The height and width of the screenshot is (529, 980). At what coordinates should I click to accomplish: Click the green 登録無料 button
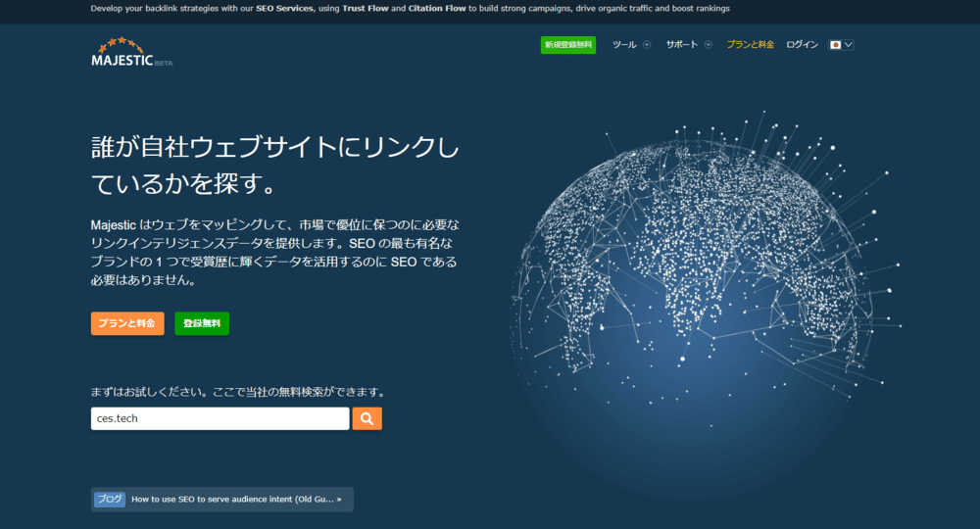point(202,323)
